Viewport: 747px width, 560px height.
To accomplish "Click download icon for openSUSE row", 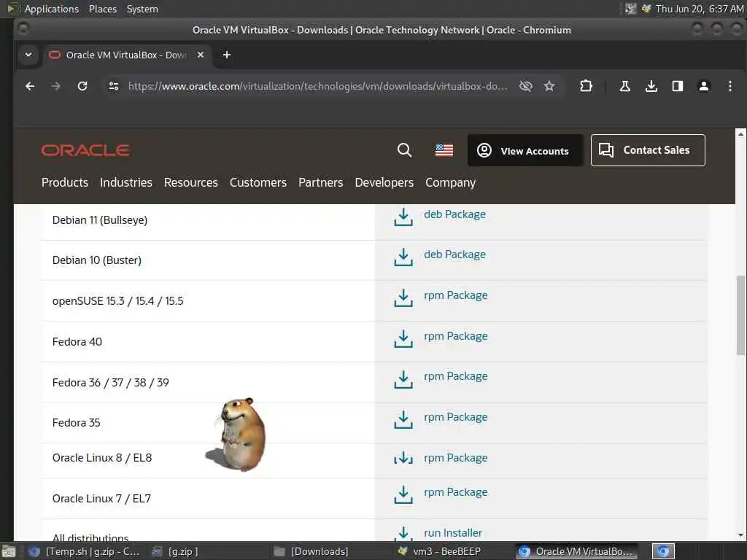I will tap(403, 297).
